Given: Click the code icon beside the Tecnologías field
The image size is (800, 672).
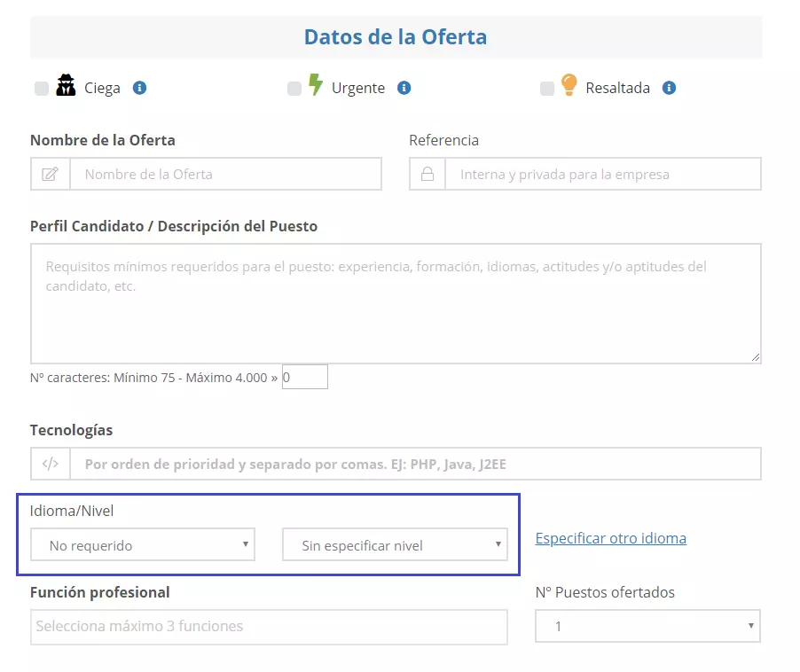Looking at the screenshot, I should 50,463.
